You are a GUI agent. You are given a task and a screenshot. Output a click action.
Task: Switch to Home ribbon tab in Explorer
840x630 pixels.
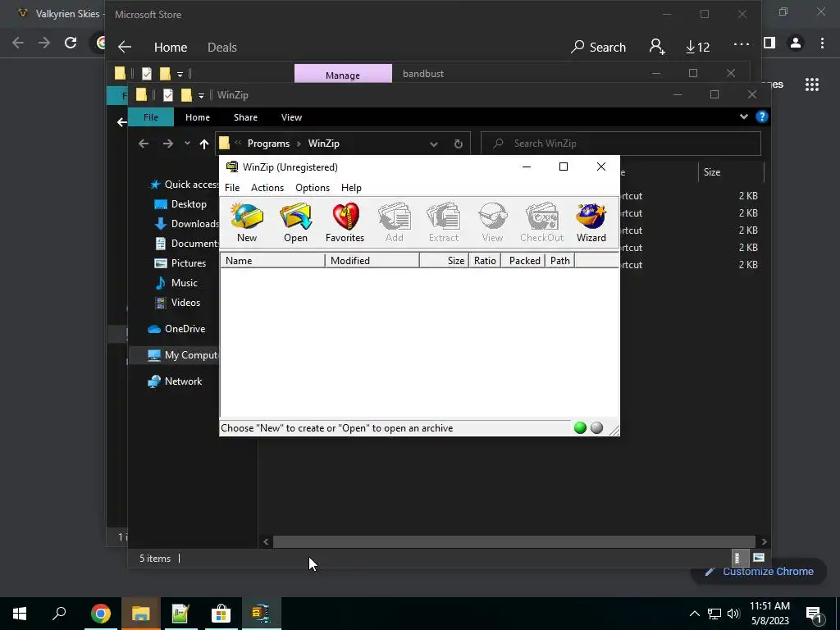pos(198,117)
